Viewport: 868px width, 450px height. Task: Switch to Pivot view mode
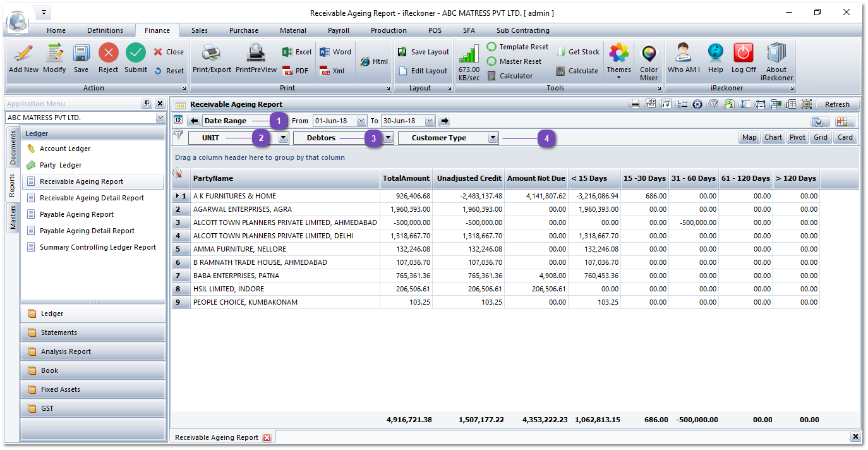[797, 137]
